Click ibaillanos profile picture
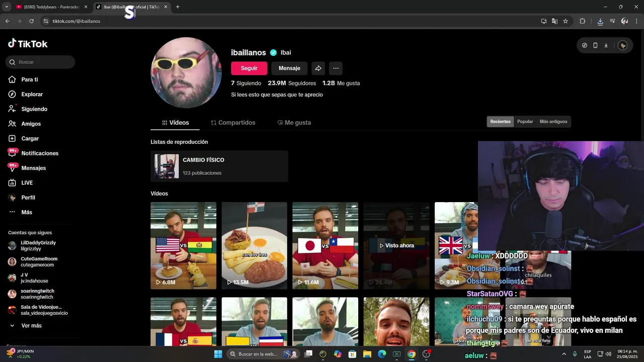This screenshot has width=644, height=362. (x=186, y=73)
